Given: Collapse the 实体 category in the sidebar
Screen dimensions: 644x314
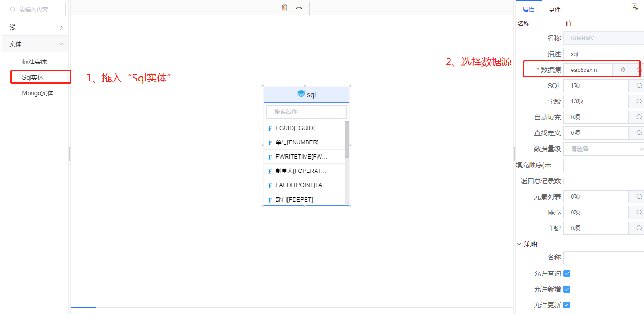Looking at the screenshot, I should tap(61, 44).
